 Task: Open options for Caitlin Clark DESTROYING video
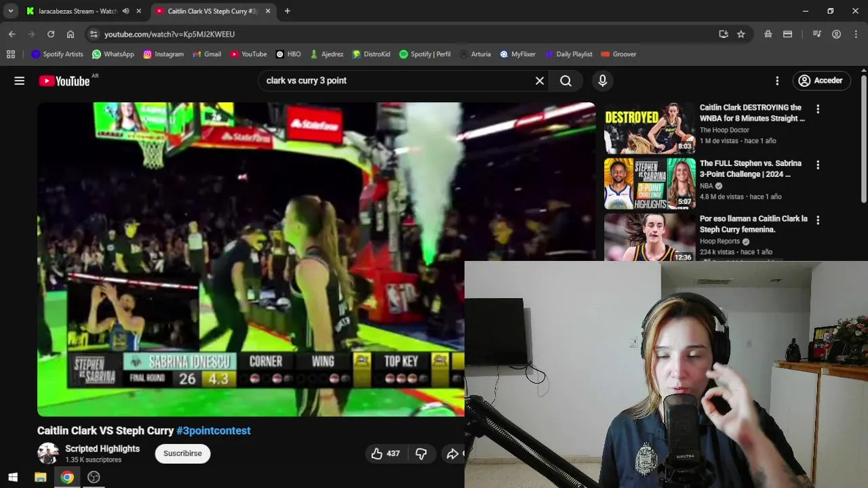pyautogui.click(x=818, y=108)
